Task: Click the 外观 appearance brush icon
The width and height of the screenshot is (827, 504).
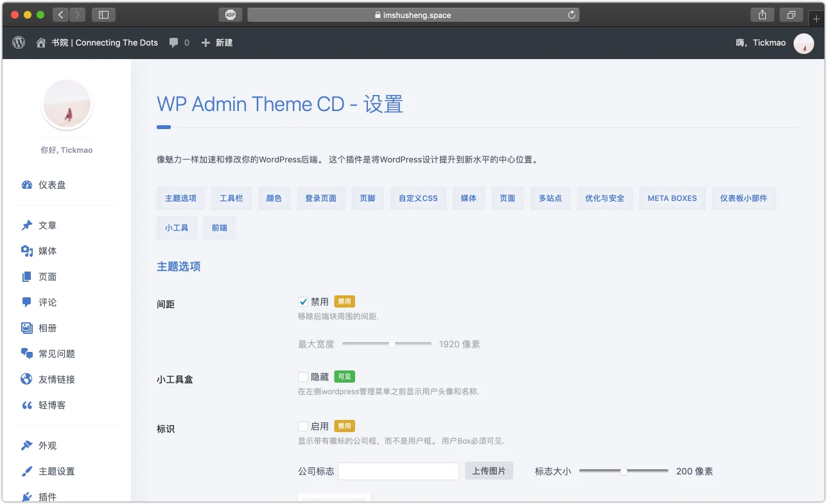Action: tap(26, 446)
